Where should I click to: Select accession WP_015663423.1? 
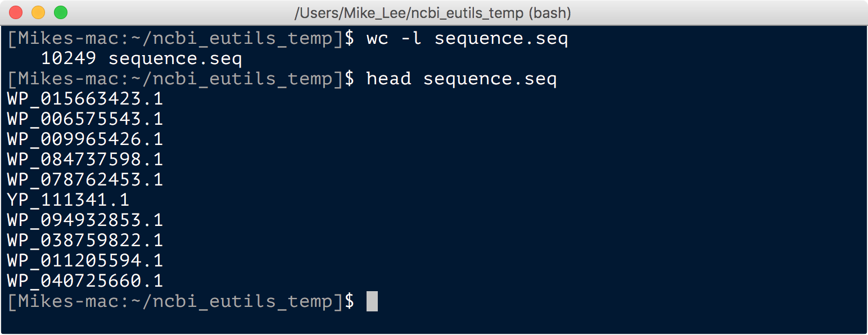click(85, 99)
